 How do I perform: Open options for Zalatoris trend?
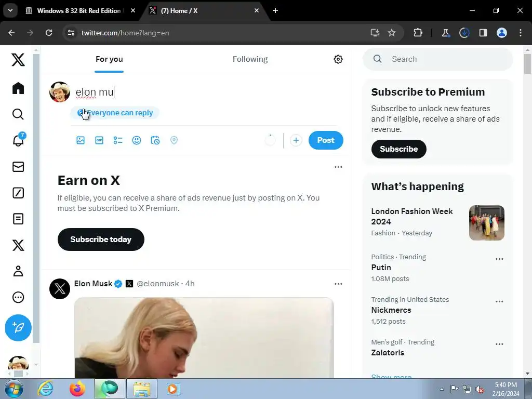tap(499, 344)
